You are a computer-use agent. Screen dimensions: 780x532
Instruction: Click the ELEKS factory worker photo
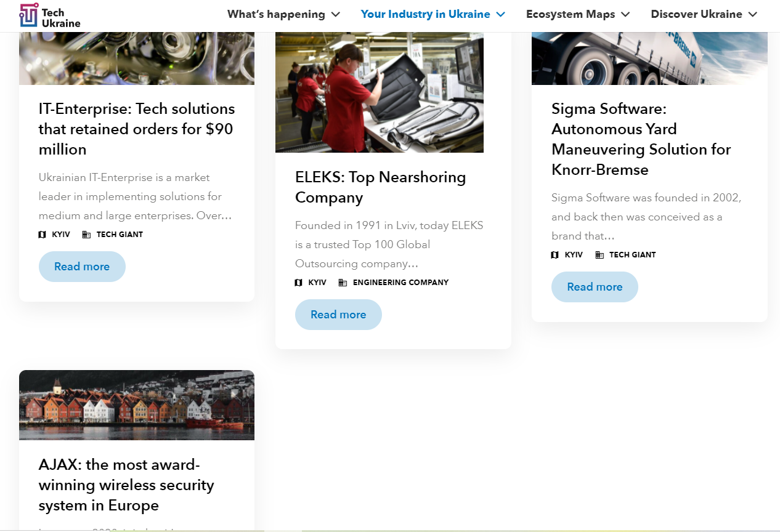[x=380, y=92]
